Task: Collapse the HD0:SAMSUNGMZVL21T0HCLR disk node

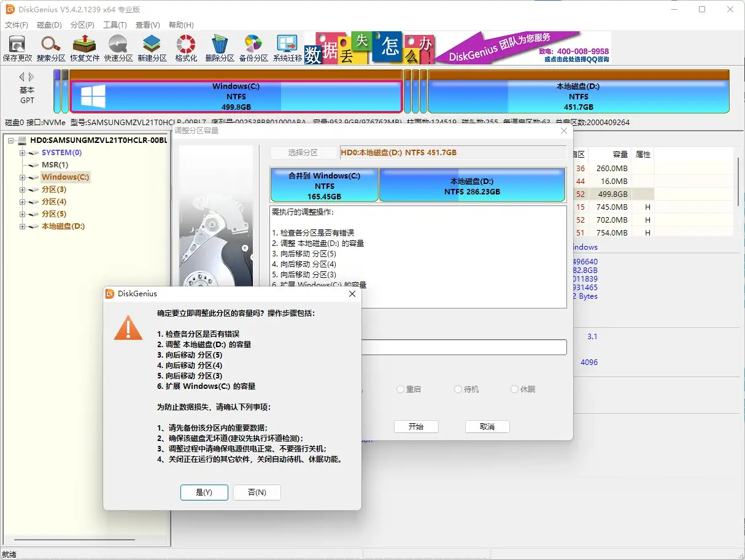Action: coord(12,140)
